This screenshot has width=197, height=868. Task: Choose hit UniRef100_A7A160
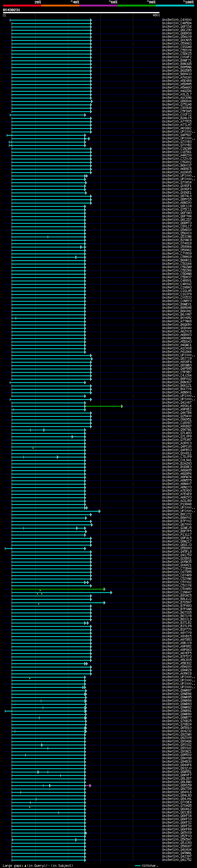click(x=177, y=78)
